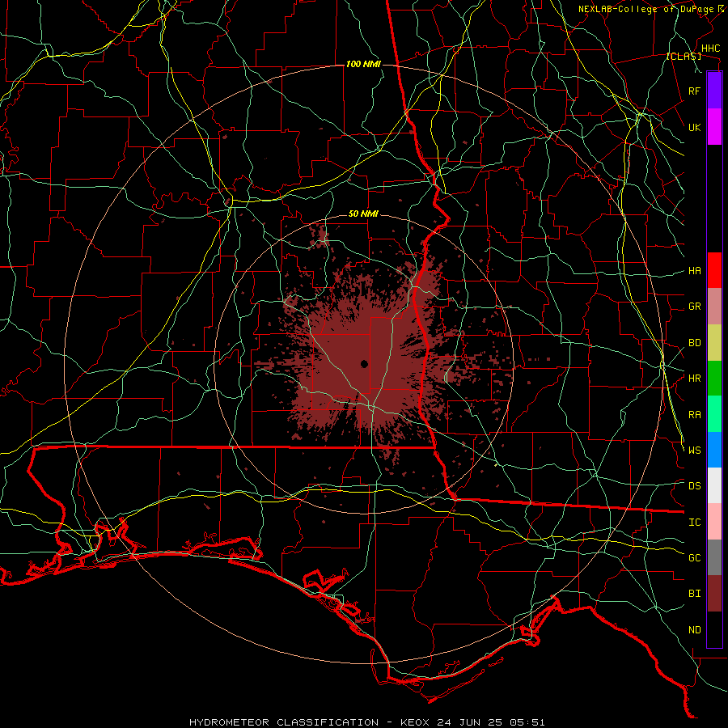
Task: Click the [CLAS] units label
Action: 684,56
